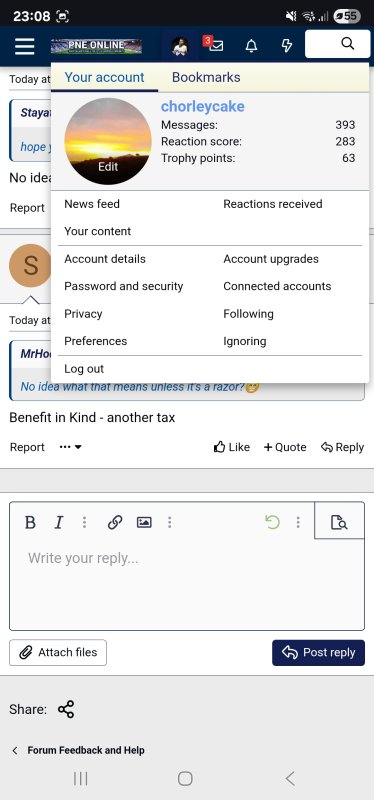Click Log out in account menu
Screen dimensions: 374x800
click(84, 369)
